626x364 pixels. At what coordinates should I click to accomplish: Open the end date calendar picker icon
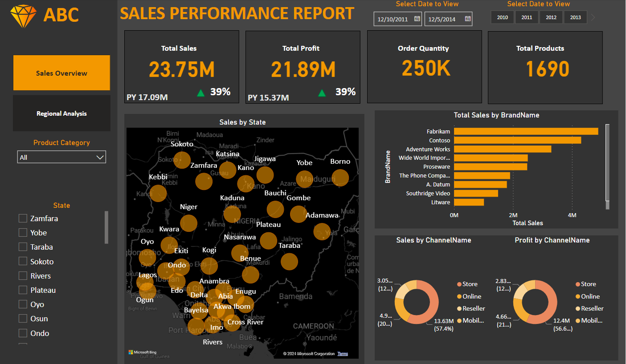pos(468,19)
